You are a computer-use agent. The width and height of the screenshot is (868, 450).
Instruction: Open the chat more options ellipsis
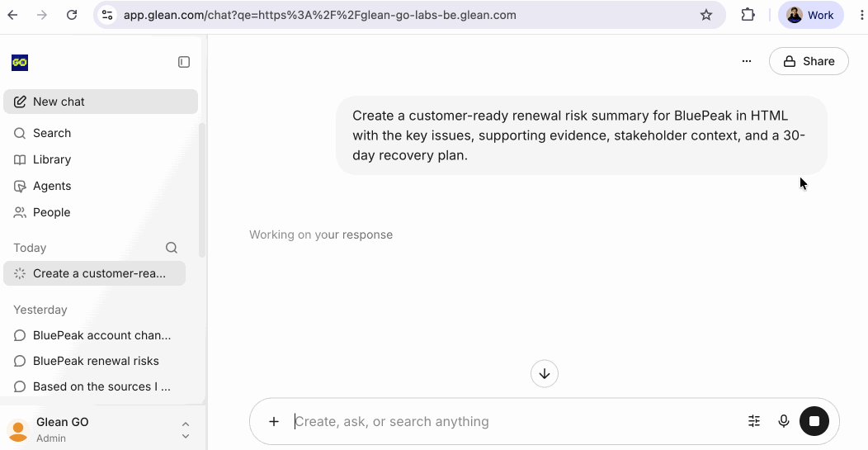coord(747,61)
